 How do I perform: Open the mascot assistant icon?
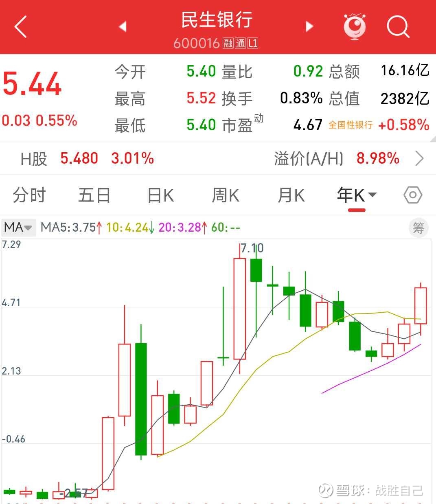pos(355,26)
